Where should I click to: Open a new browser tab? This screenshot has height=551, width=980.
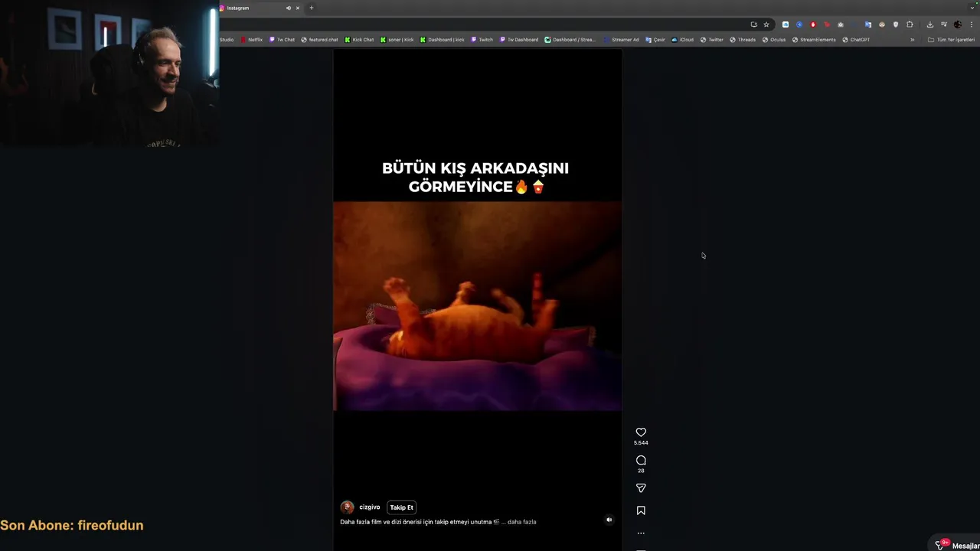click(x=311, y=8)
